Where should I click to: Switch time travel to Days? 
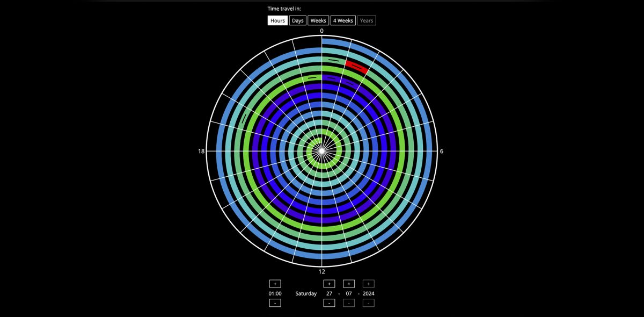298,20
